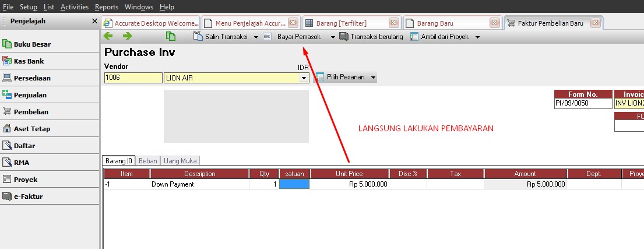Click the Transaksi berulang button
Screen dimensions: 644x249
pyautogui.click(x=371, y=37)
